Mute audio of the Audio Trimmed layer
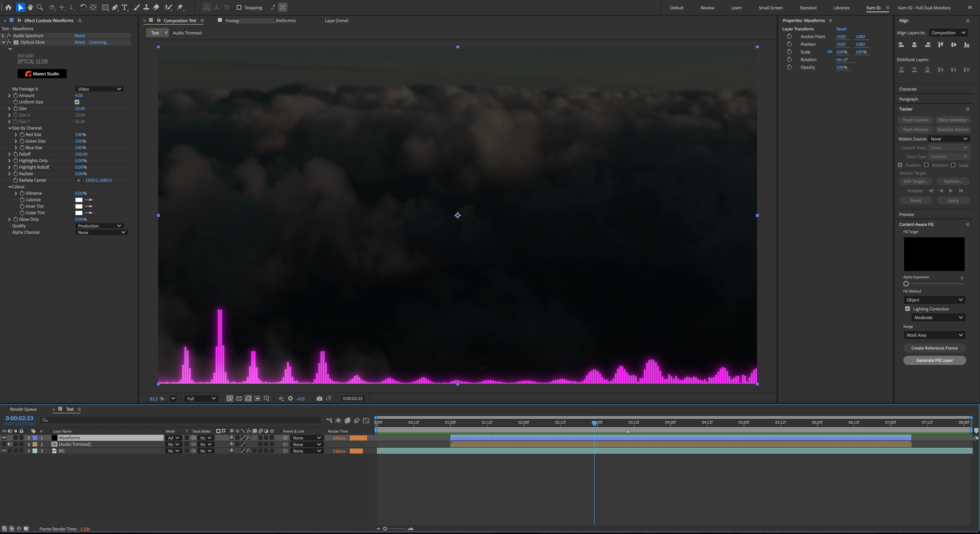 point(10,444)
